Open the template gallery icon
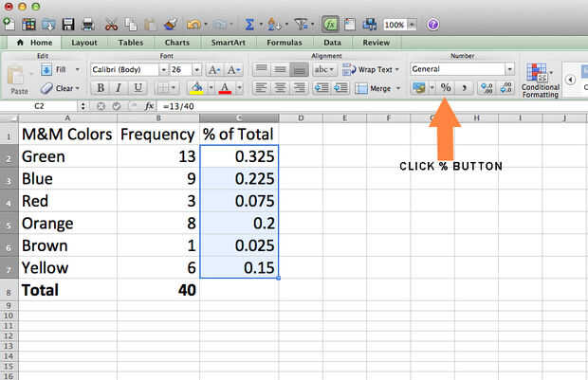Viewport: 588px width, 380px height. 28,25
